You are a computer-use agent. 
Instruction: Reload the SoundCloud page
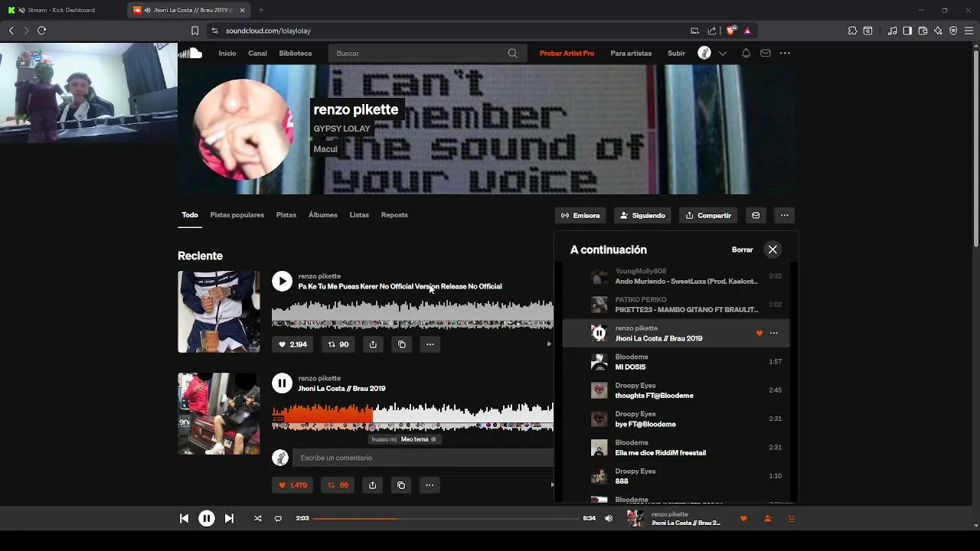41,31
